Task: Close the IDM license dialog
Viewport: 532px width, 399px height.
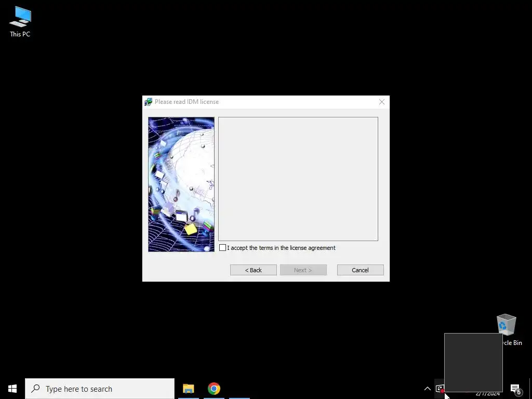Action: point(382,102)
